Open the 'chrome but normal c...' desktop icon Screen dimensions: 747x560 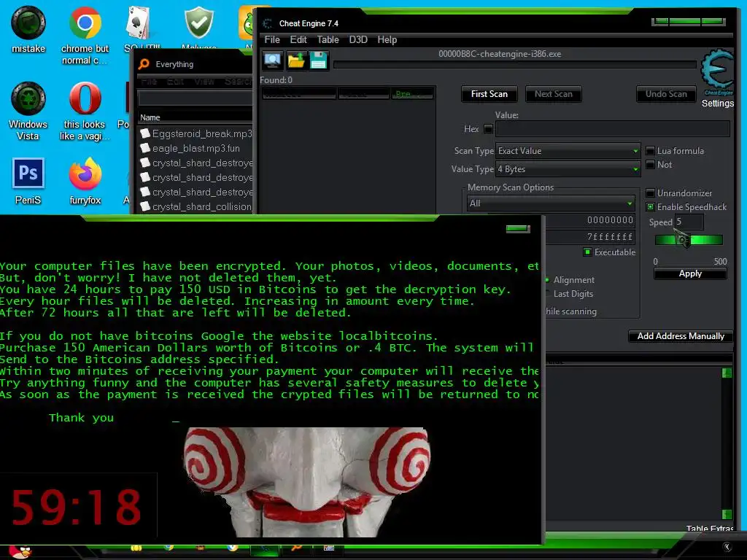coord(85,36)
